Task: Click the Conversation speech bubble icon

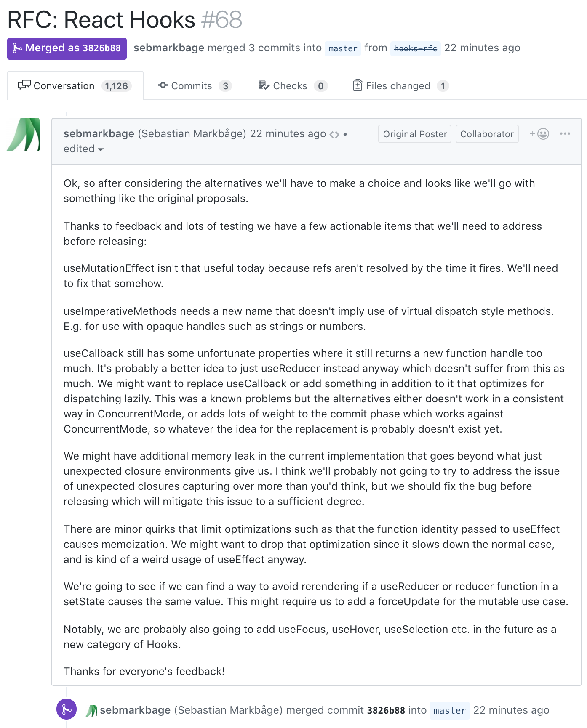Action: [x=24, y=85]
